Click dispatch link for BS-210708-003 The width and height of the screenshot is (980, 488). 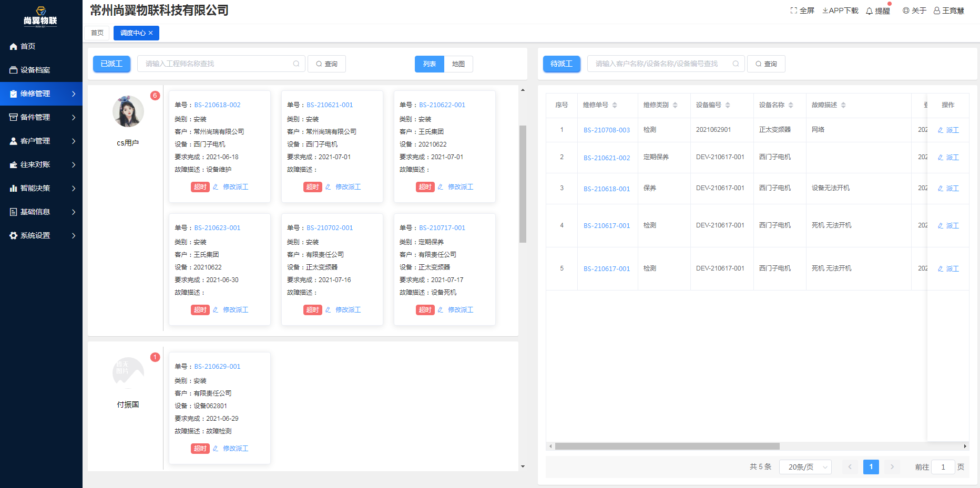[x=948, y=130]
